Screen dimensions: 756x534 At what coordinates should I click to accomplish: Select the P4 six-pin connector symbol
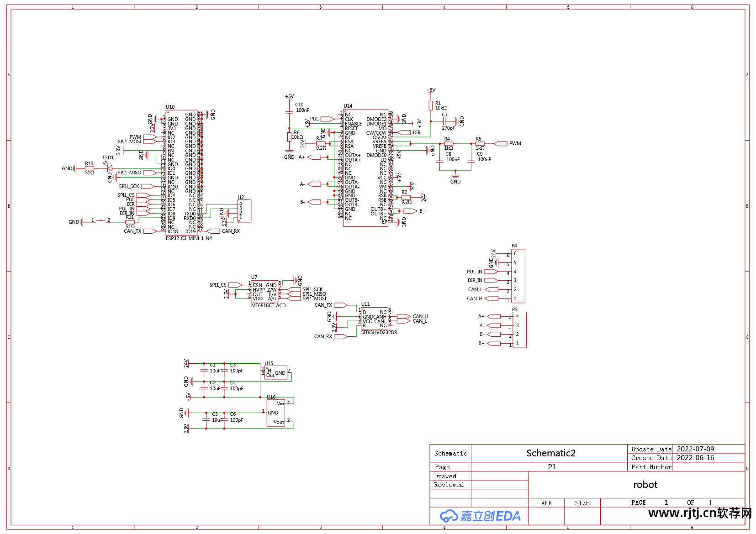pyautogui.click(x=518, y=276)
